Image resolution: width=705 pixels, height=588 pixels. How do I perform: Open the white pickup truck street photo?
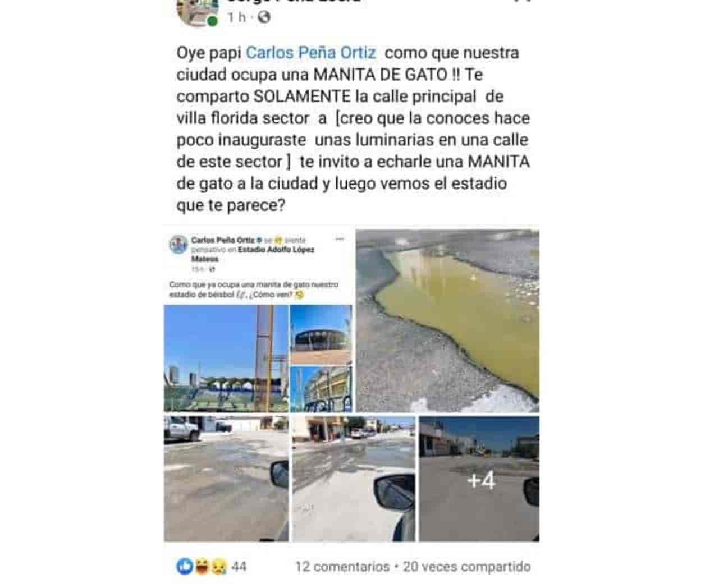(x=226, y=479)
